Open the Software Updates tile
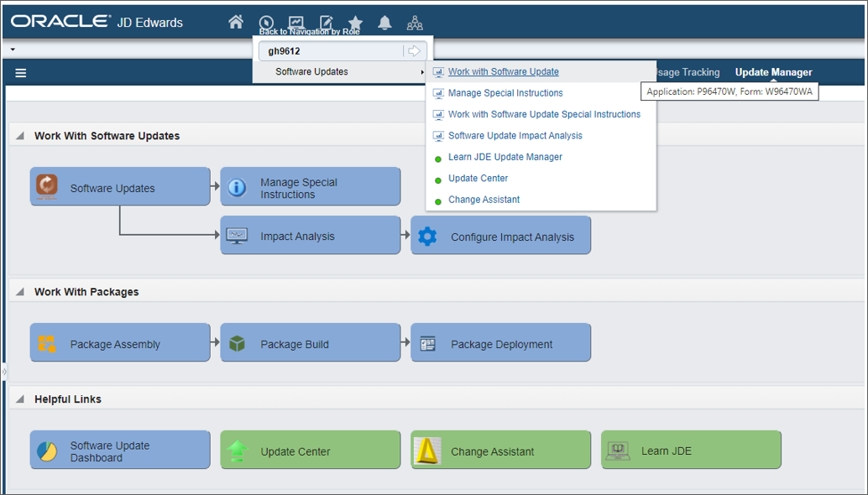Screen dimensions: 868x495 (x=120, y=186)
